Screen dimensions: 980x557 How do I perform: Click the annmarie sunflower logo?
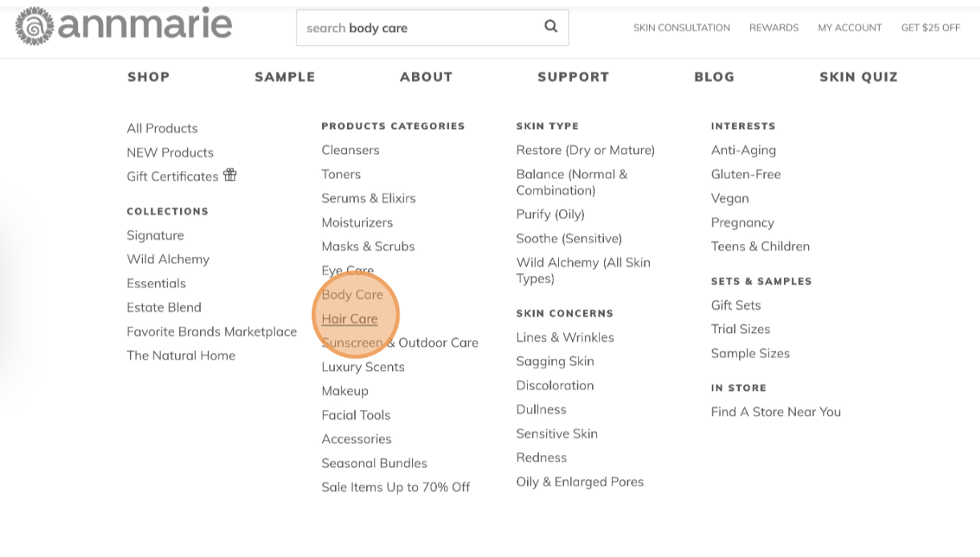click(35, 26)
